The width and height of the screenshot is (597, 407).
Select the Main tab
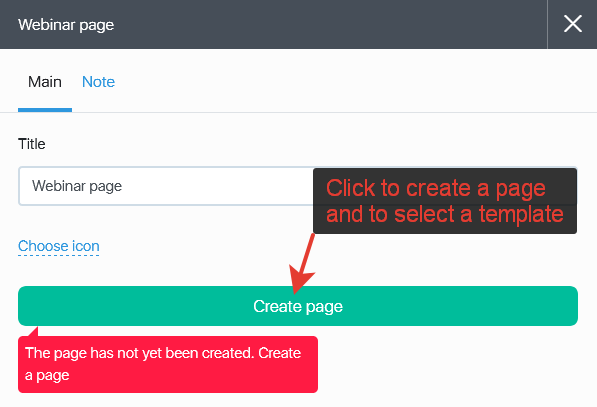(45, 82)
